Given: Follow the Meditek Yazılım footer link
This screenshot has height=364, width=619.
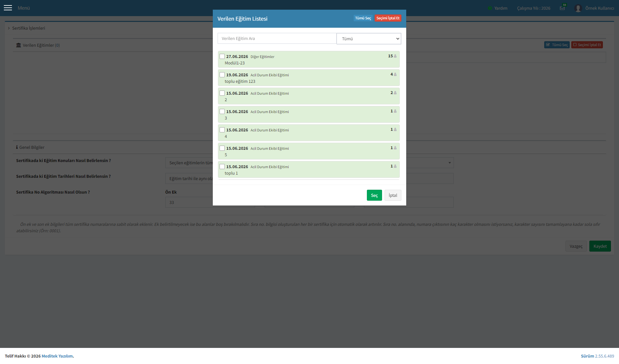Looking at the screenshot, I should click(57, 356).
